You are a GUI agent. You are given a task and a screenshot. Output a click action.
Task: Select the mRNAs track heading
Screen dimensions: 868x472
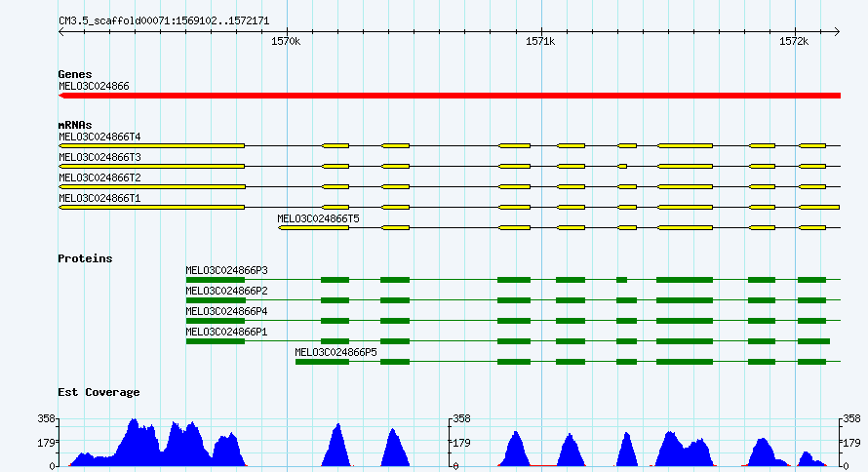coord(75,125)
